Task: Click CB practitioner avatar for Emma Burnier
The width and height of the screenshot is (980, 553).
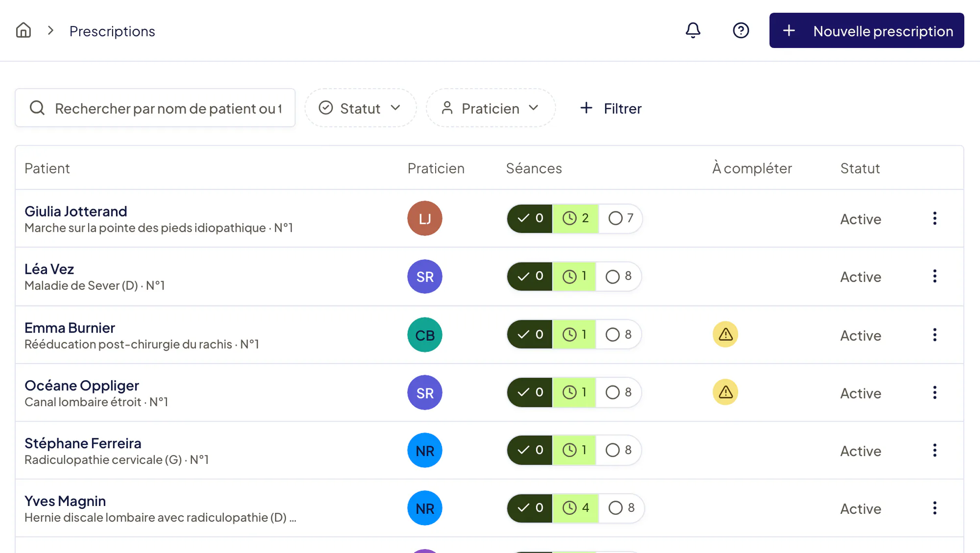Action: click(425, 335)
